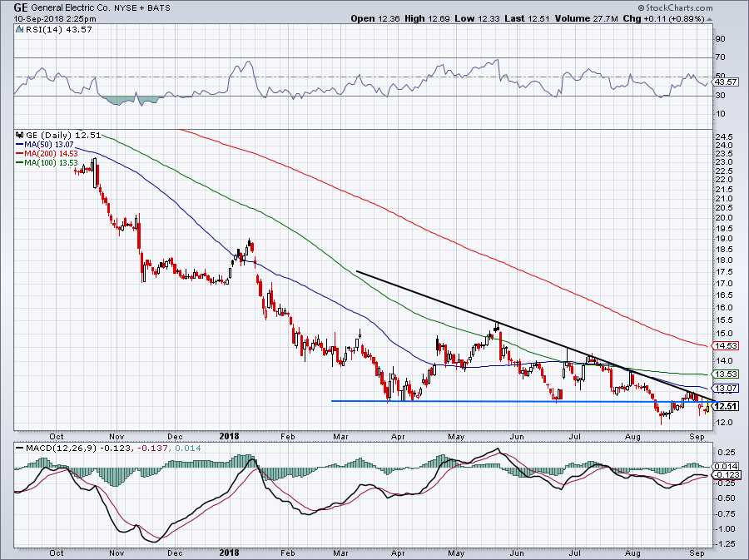
Task: Click the 10-Sep-2018 2:25pm timestamp
Action: pos(55,19)
